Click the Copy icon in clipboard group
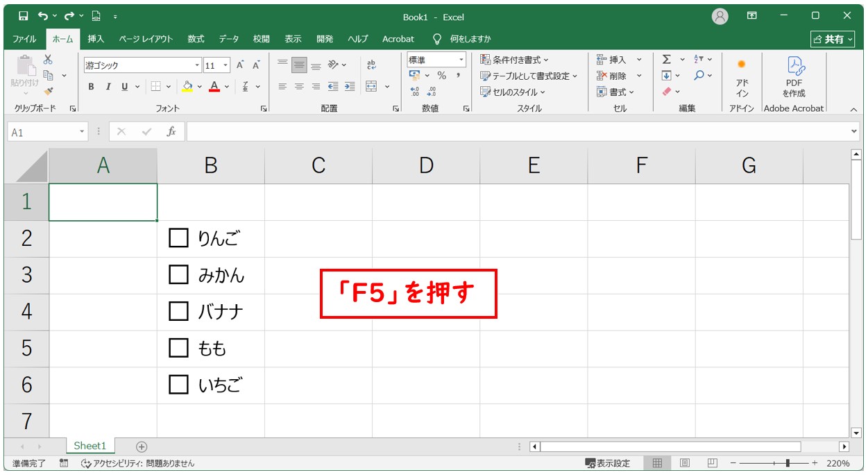The width and height of the screenshot is (868, 475). [x=49, y=75]
